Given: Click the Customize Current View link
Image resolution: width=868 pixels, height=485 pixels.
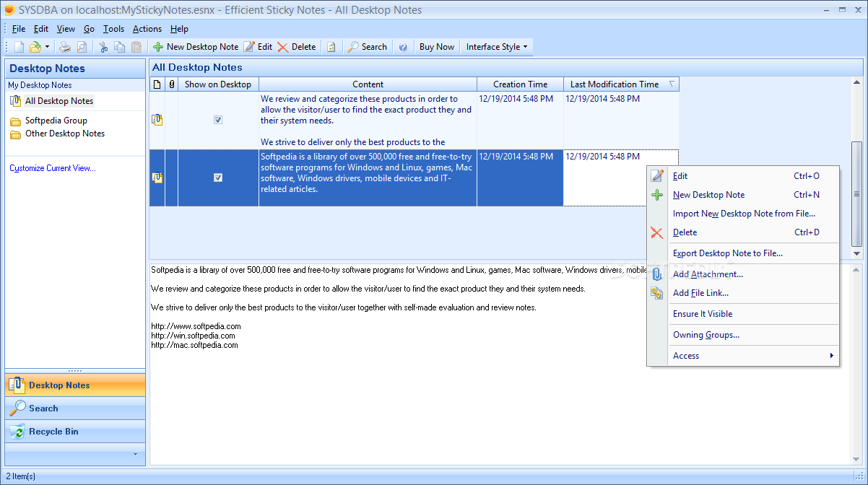Looking at the screenshot, I should click(x=52, y=168).
